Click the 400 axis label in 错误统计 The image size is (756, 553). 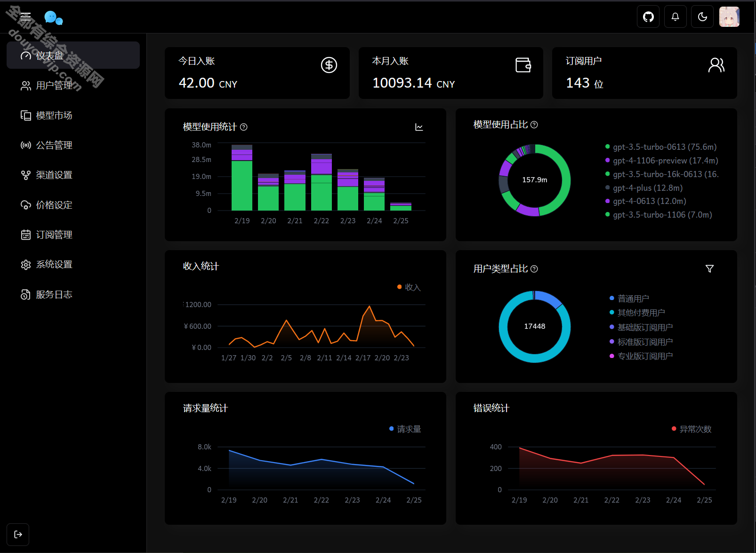point(496,447)
